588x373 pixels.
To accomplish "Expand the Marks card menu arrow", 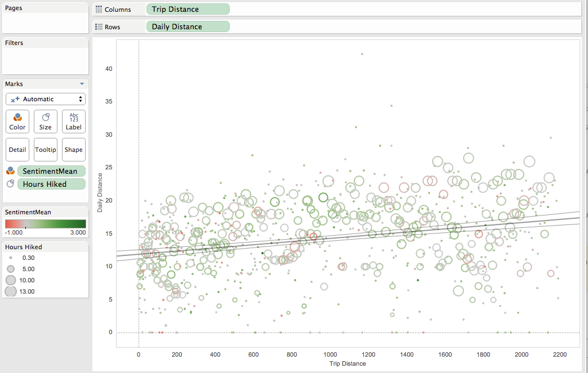I will pos(82,84).
